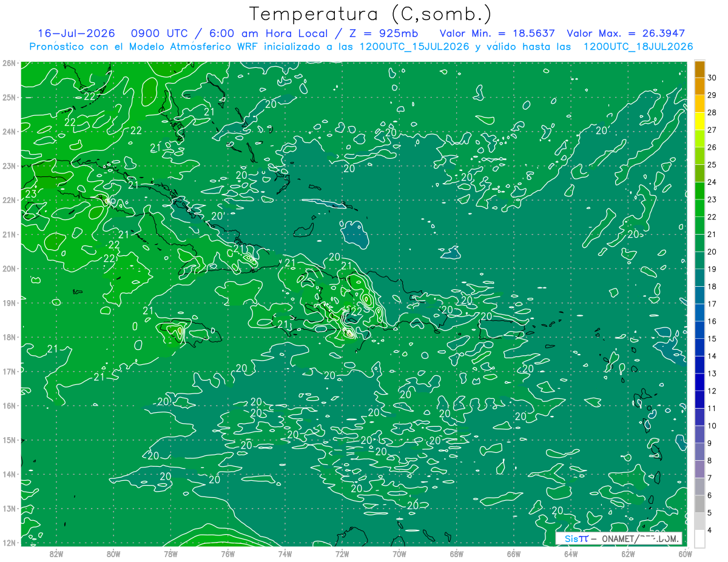
Task: Click the '62W' longitude axis label
Action: (x=628, y=554)
